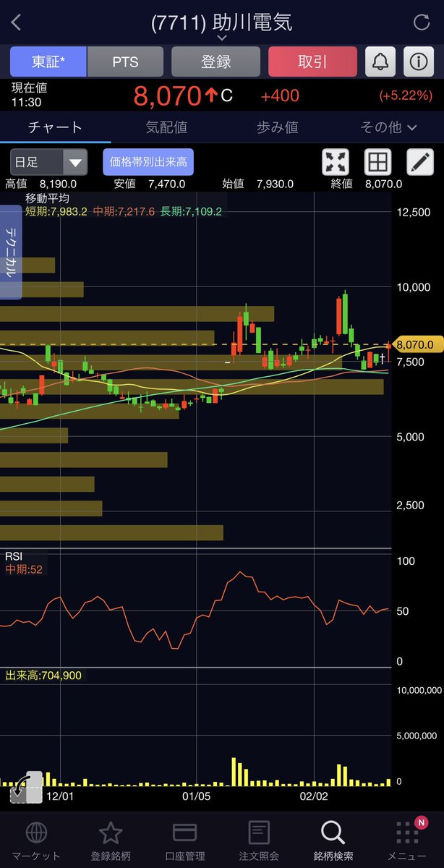
Task: Tap the 移動平均 indicator label
Action: [47, 198]
